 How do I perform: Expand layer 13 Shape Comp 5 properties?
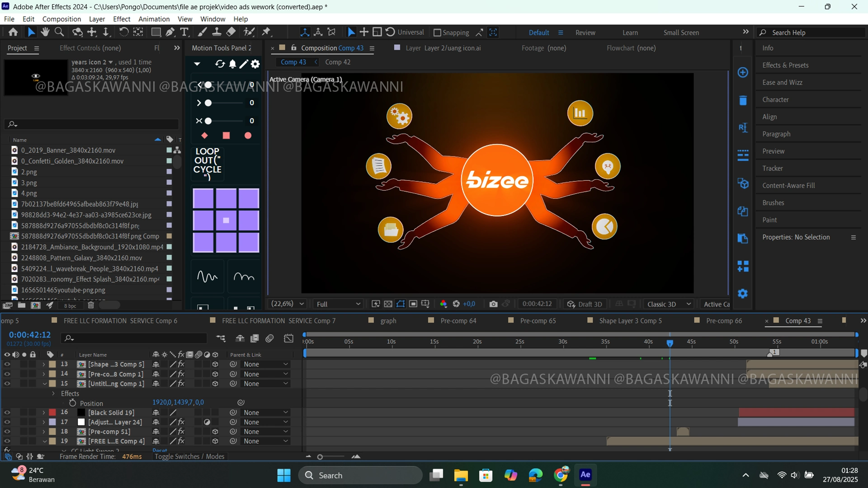44,364
